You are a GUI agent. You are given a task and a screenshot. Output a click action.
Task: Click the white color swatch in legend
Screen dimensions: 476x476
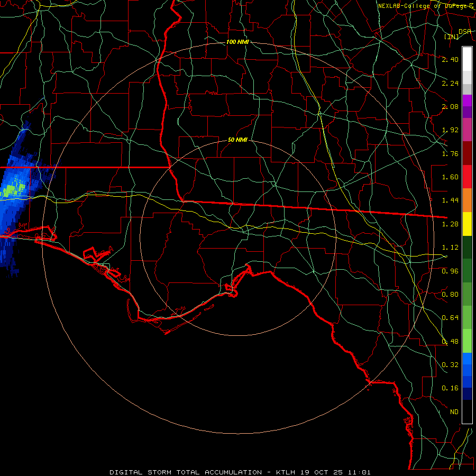click(x=467, y=59)
